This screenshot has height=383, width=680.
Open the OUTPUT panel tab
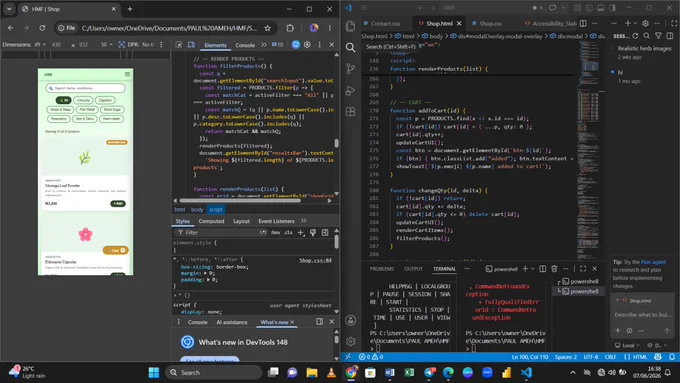pos(413,269)
